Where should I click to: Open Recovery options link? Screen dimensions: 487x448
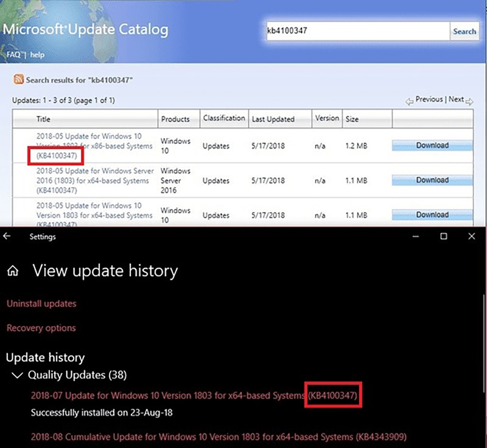point(41,328)
